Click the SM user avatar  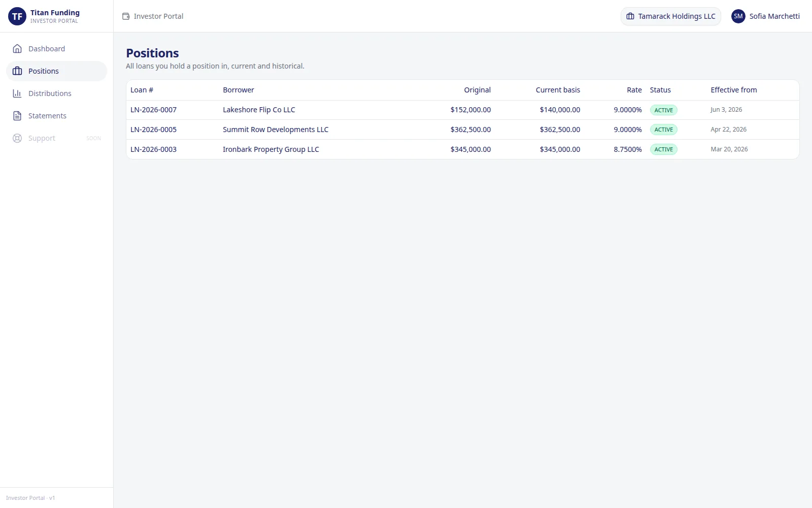pos(738,16)
